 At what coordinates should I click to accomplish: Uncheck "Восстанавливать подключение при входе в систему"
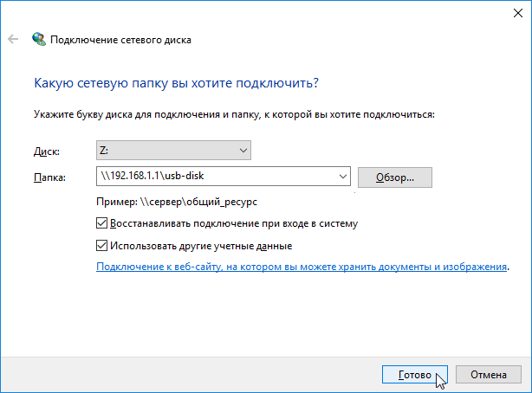pos(103,223)
